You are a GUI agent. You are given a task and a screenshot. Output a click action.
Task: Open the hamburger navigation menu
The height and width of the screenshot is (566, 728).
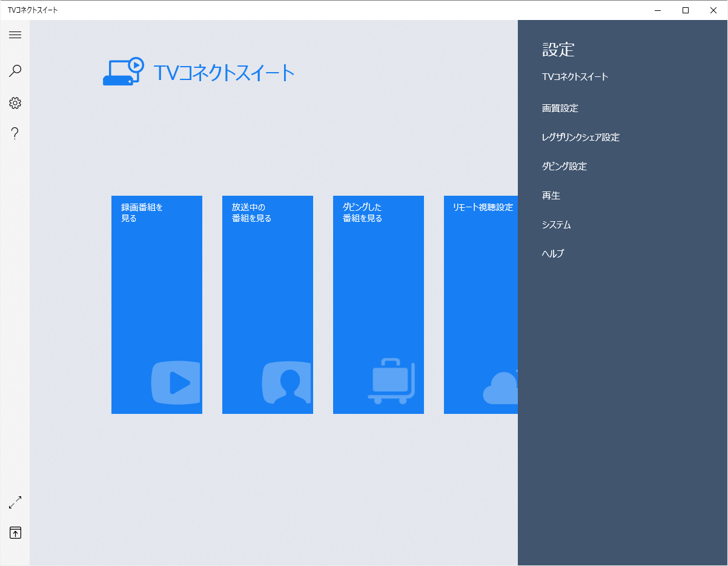click(15, 35)
